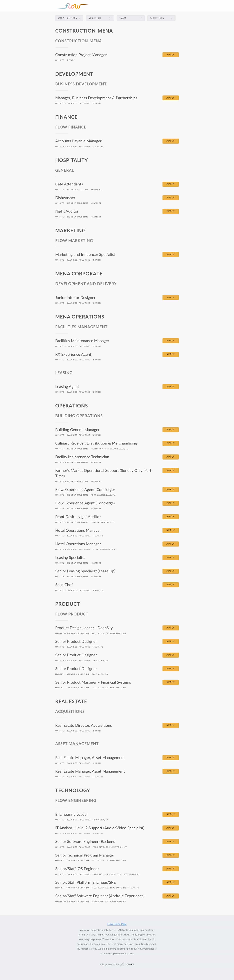
Task: Open the Junior Interior Designer posting
Action: tap(75, 297)
